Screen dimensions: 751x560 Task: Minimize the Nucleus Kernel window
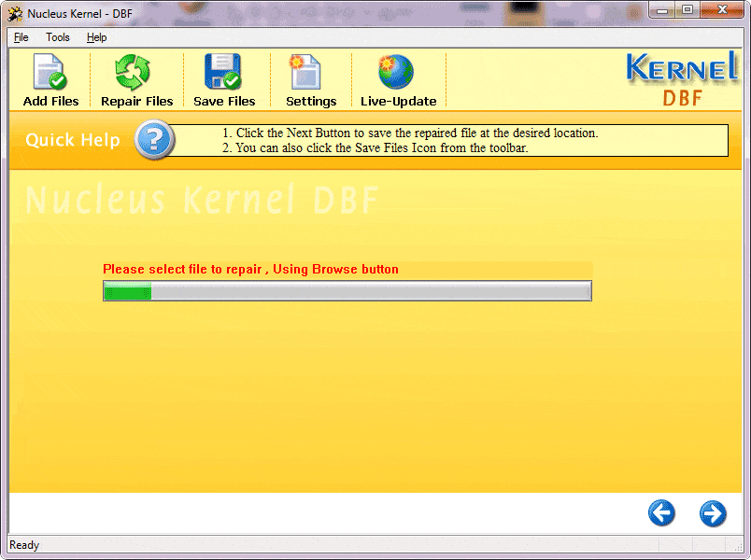pyautogui.click(x=662, y=9)
